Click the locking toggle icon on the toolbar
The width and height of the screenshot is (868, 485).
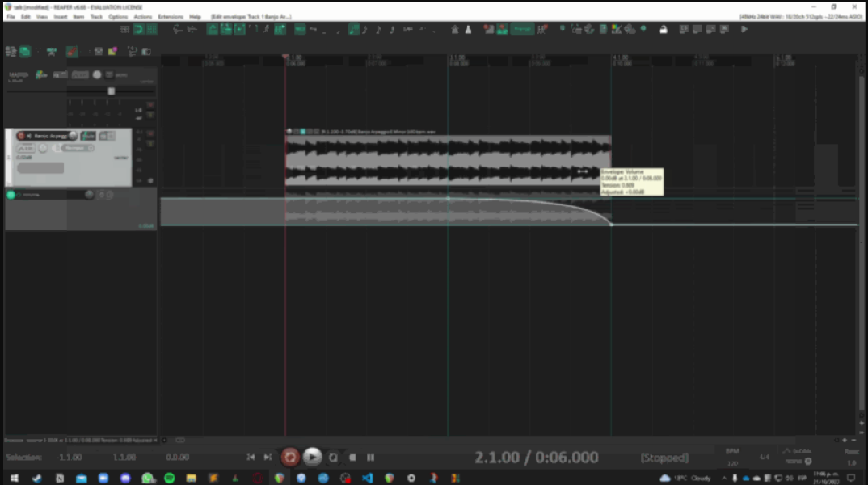[664, 29]
